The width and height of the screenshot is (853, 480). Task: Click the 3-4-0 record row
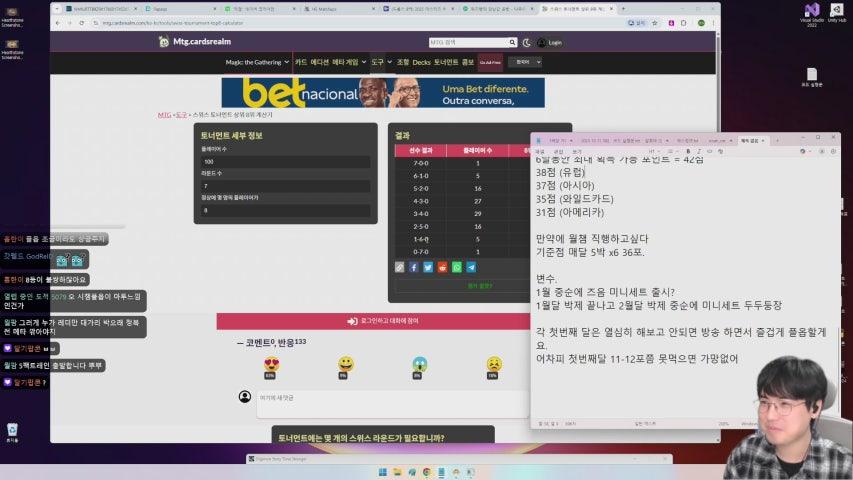462,214
